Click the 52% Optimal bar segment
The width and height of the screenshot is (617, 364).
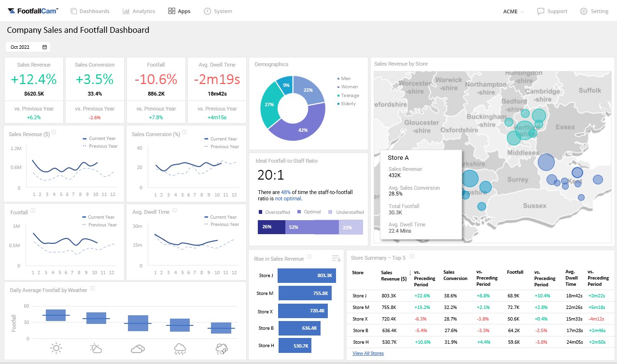(x=312, y=227)
